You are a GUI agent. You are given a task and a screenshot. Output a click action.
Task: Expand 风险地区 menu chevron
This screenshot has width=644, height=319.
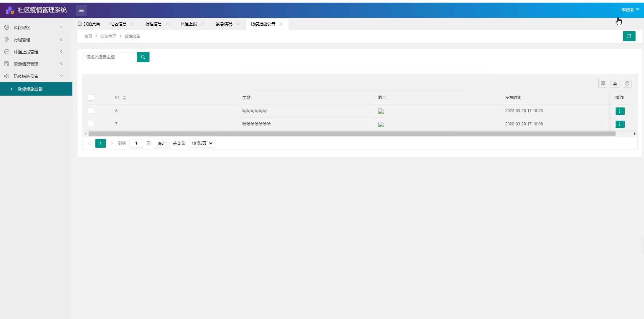61,27
